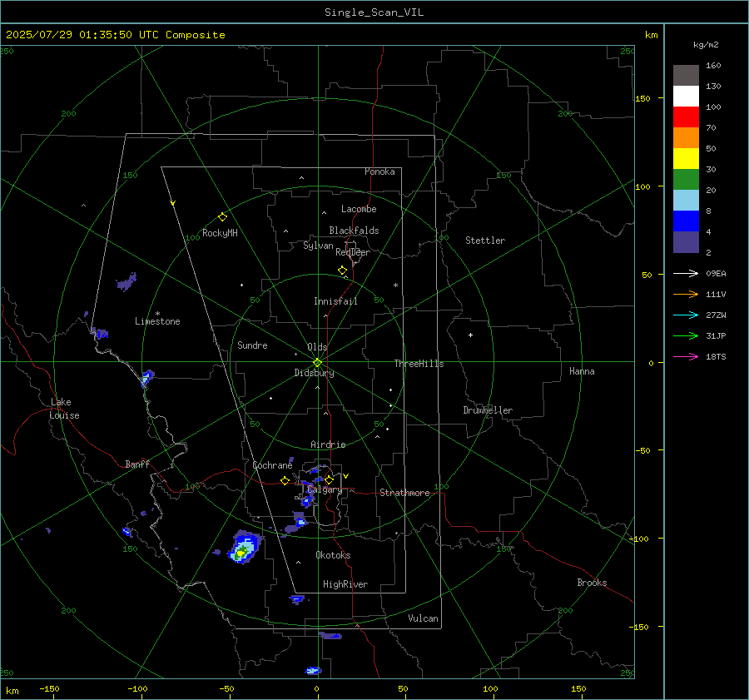Click the Didsbury town label
This screenshot has width=749, height=700.
tap(314, 373)
